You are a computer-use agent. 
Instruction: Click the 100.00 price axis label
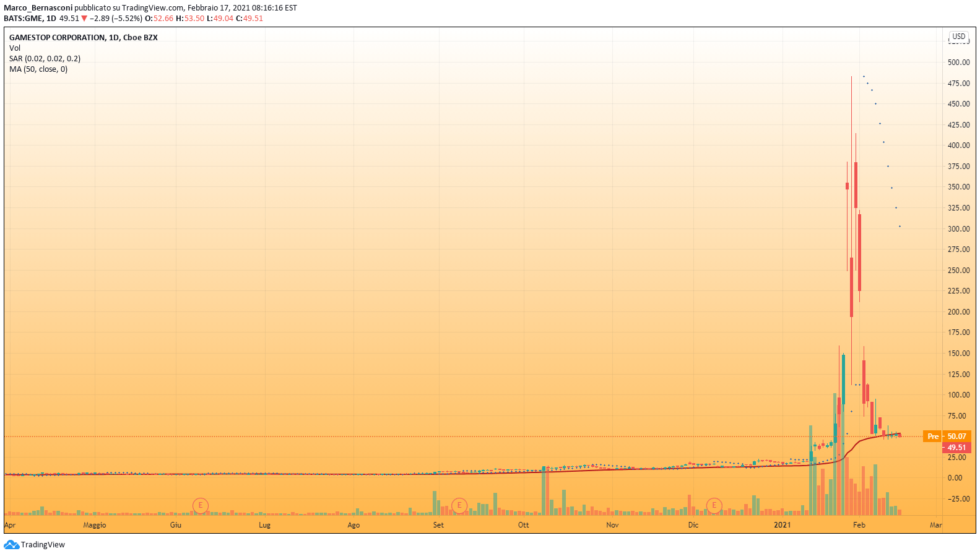click(959, 395)
